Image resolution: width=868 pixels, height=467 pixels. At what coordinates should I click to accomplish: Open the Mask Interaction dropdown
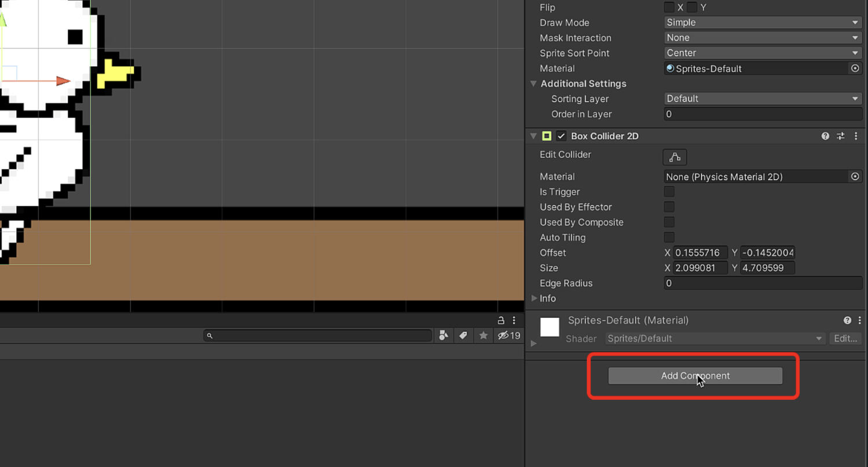coord(763,38)
